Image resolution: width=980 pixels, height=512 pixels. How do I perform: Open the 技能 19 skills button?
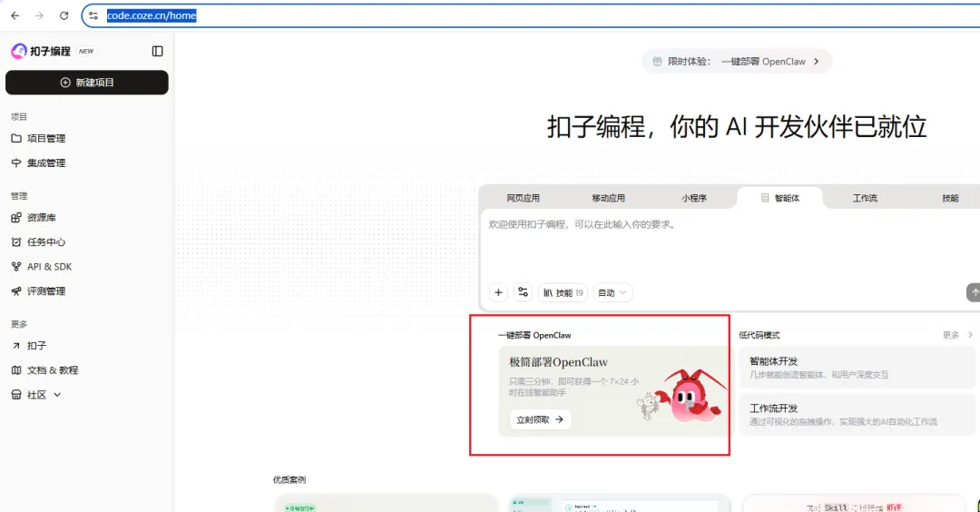[563, 292]
